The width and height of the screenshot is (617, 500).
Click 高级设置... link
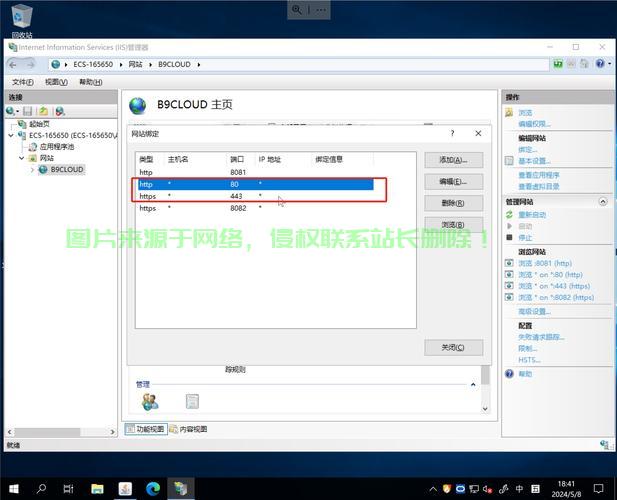(534, 312)
